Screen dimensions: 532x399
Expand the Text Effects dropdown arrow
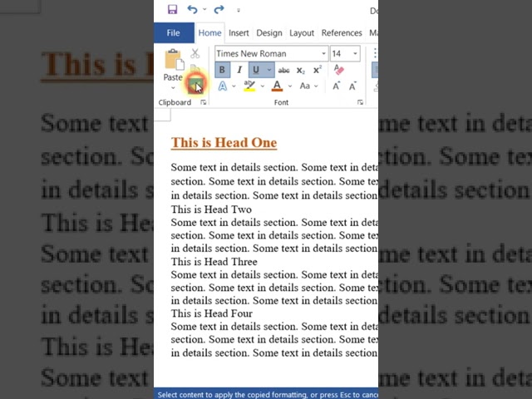(234, 86)
